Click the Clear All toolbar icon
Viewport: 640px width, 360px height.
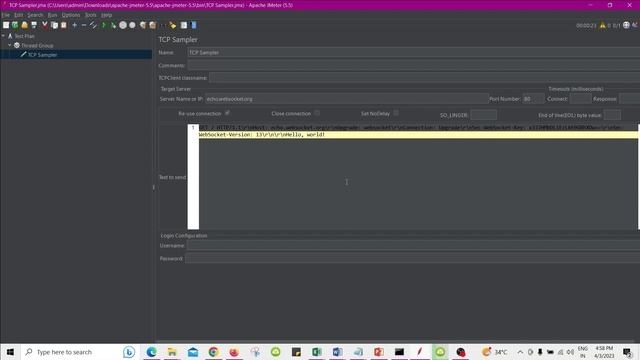[152, 25]
